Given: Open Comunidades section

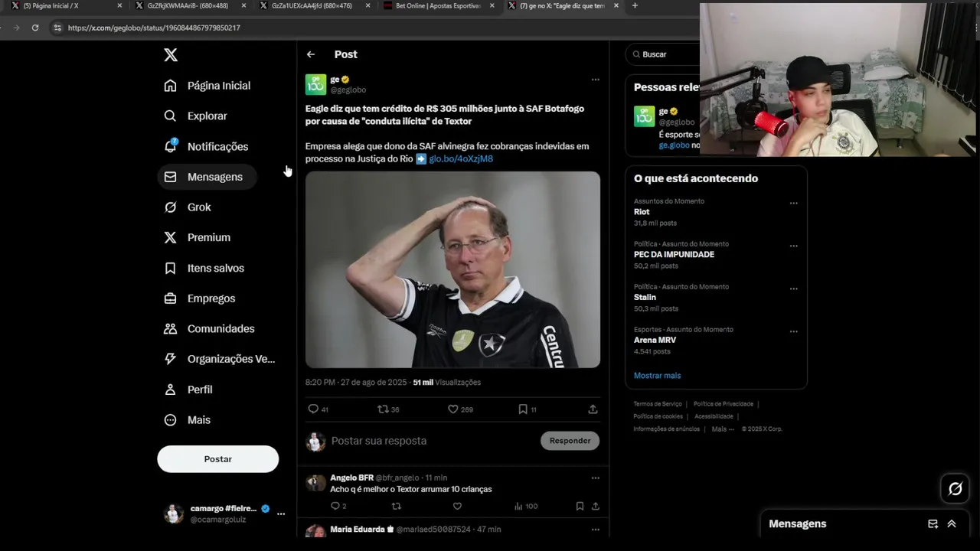Looking at the screenshot, I should 209,328.
